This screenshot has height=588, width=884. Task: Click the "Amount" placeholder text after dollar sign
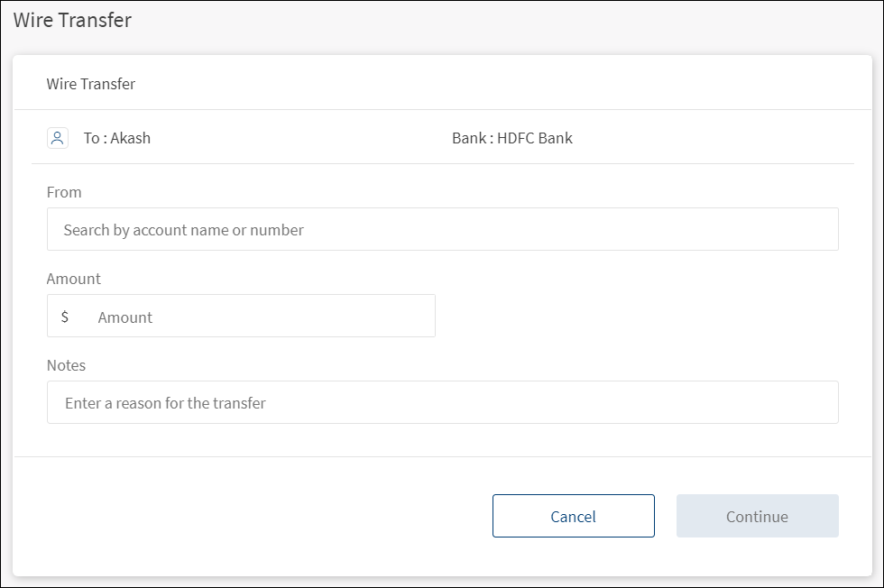(x=125, y=317)
